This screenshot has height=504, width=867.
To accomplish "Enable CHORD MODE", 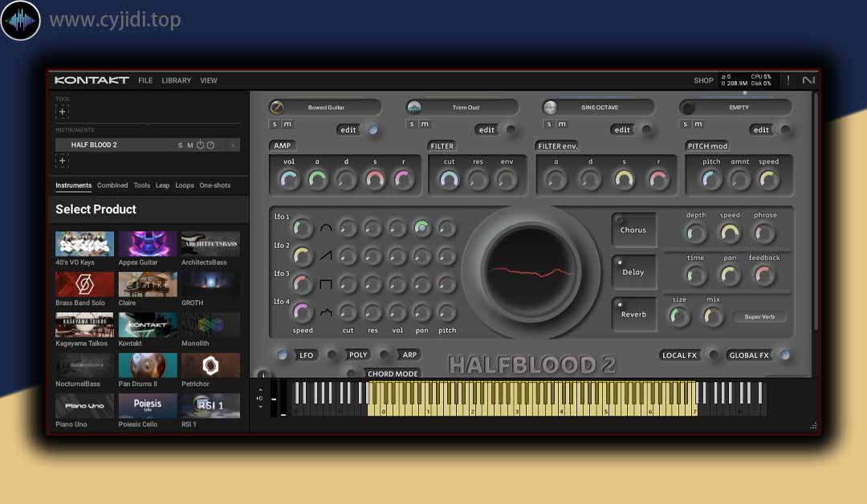I will (x=393, y=373).
